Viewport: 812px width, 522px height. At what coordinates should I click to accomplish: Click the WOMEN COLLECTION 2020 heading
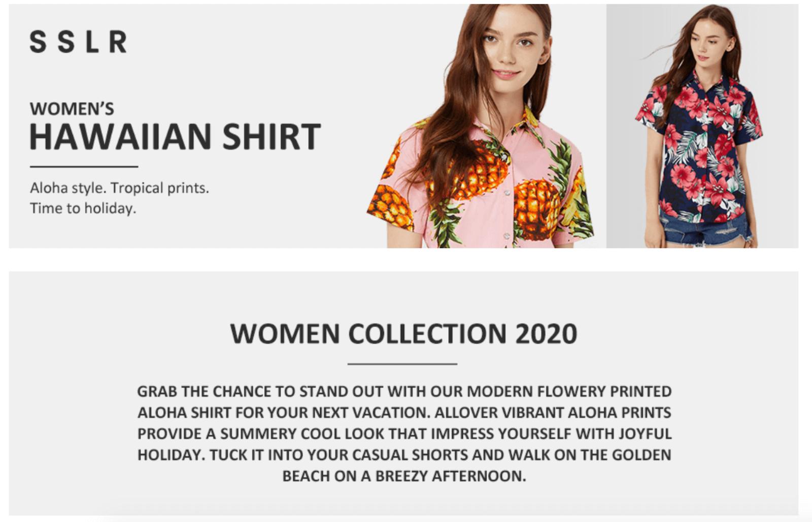403,334
